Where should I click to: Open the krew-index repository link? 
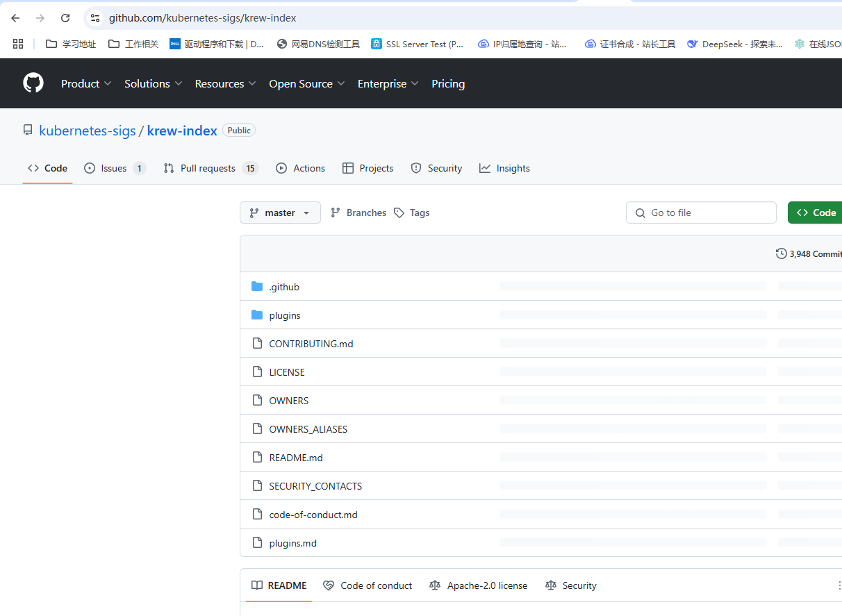pos(182,131)
